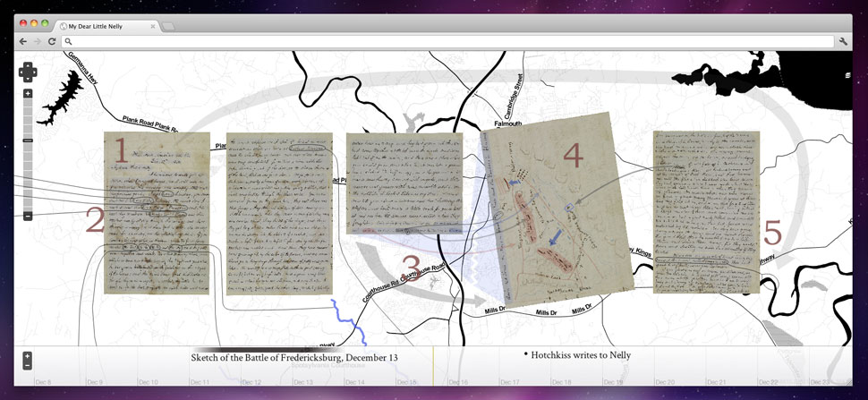The height and width of the screenshot is (400, 868).
Task: Go back using the browser back arrow
Action: point(22,41)
